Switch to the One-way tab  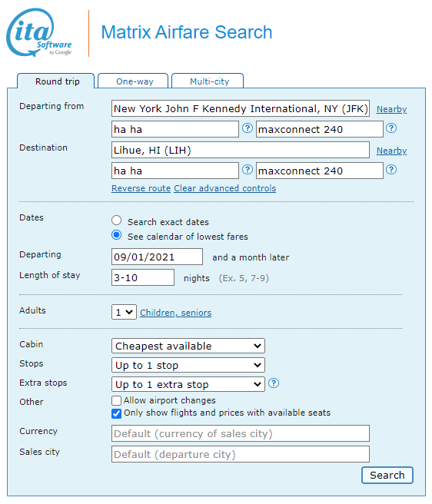point(133,81)
